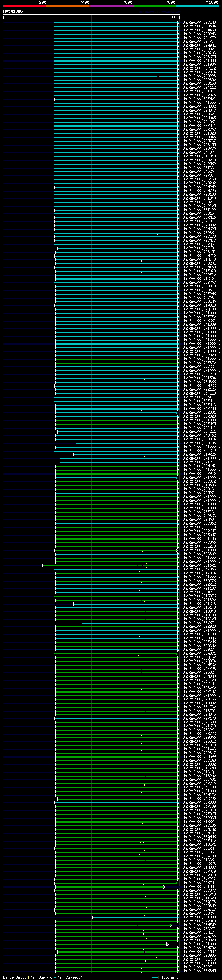The height and width of the screenshot is (980, 222).
Task: Select the UniRef100_Q39861 label
Action: pos(199,233)
